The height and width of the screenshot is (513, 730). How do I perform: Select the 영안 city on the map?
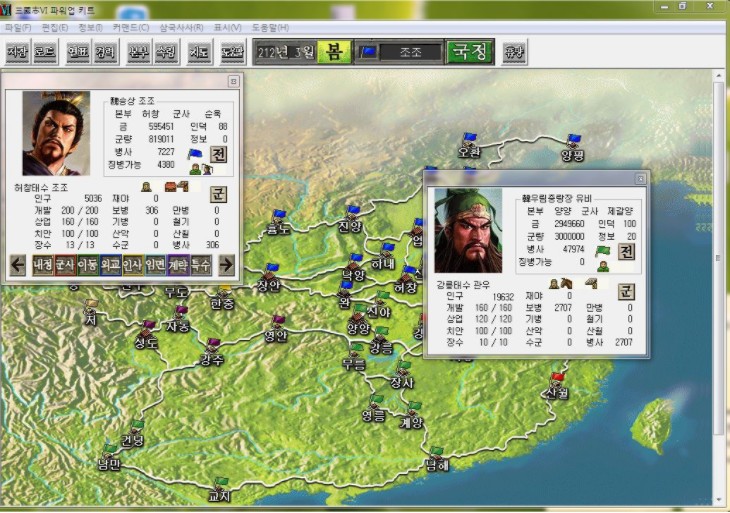(276, 329)
